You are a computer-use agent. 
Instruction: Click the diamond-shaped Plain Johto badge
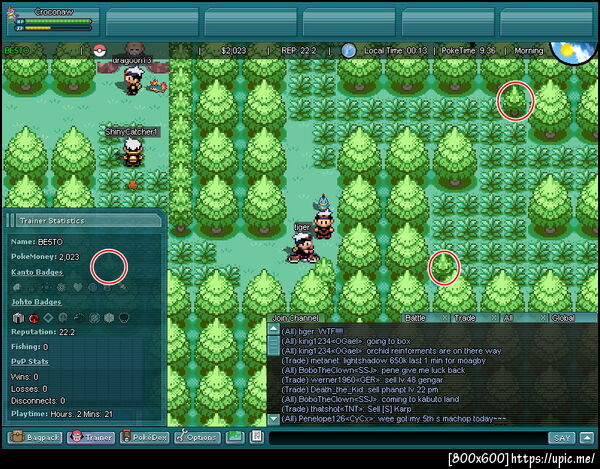point(48,318)
